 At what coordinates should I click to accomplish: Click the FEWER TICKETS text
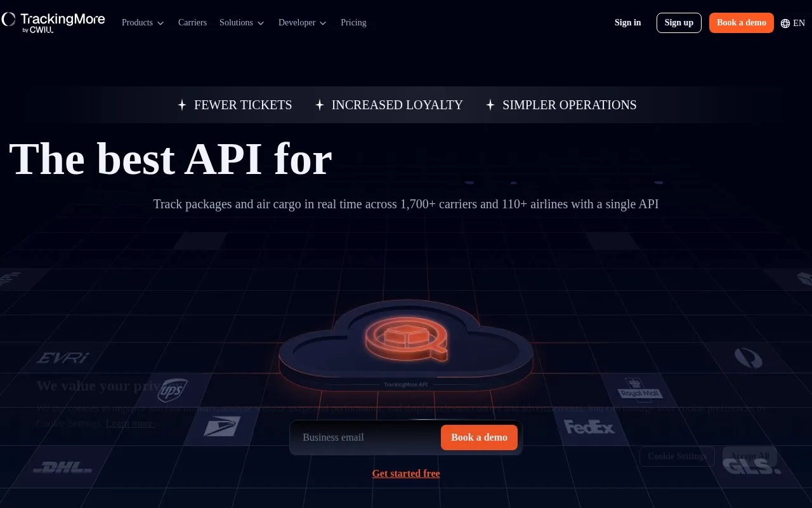pos(243,105)
